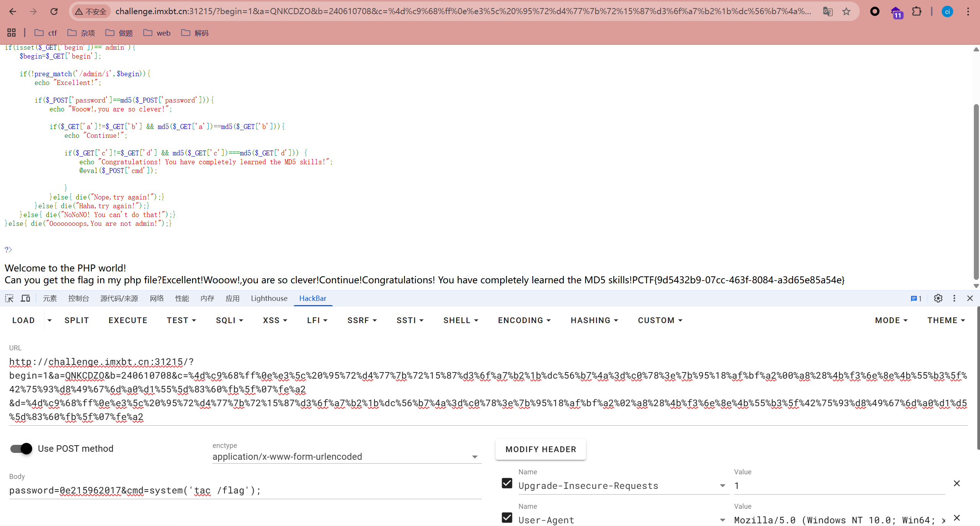Image resolution: width=980 pixels, height=526 pixels.
Task: Open the SQLI dropdown in HackBar
Action: (x=229, y=320)
